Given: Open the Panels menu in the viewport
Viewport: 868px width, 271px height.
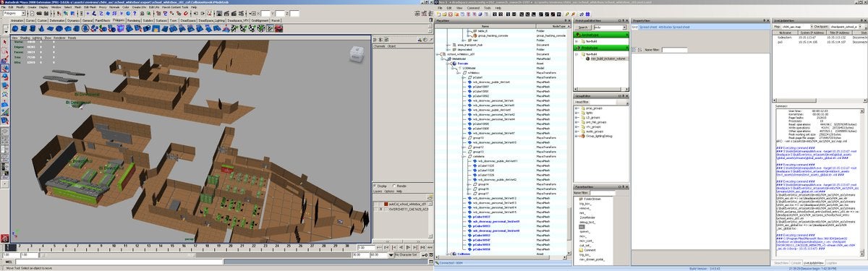Looking at the screenshot, I should pos(72,38).
